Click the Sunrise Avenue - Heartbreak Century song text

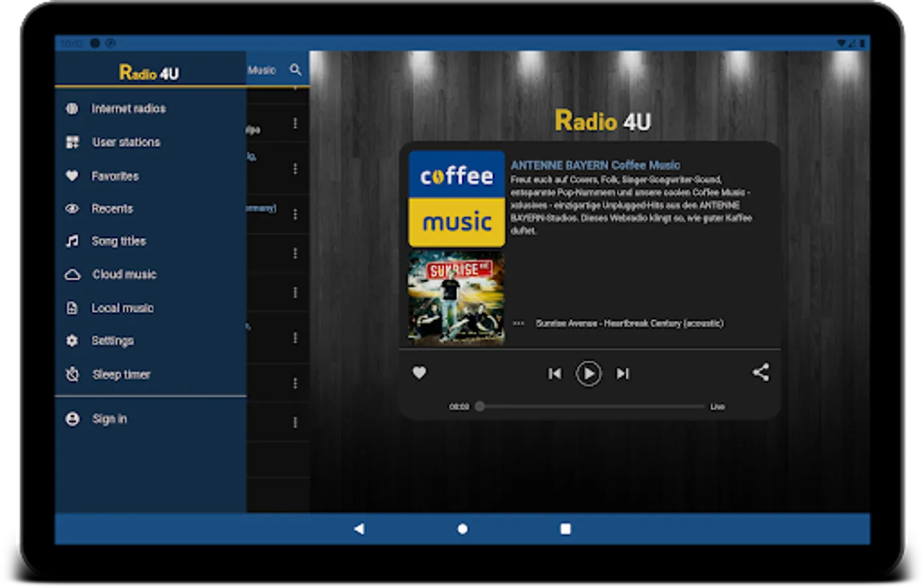630,323
